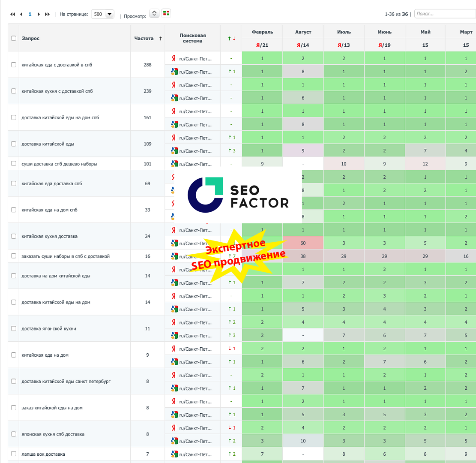Open the per-page 500 dropdown

102,14
